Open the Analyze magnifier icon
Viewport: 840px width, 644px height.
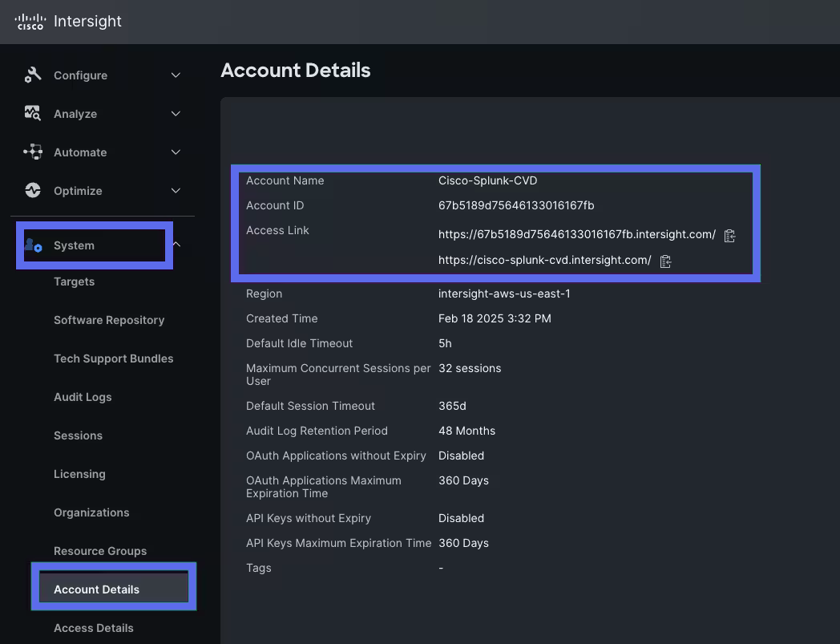point(31,113)
